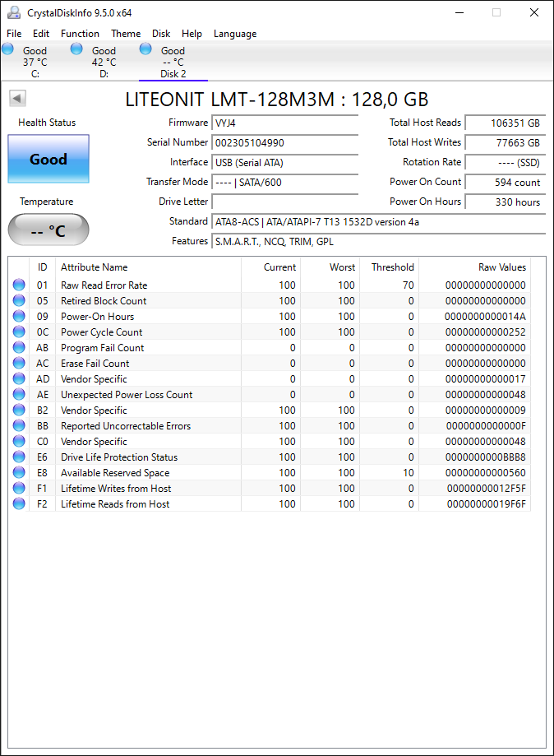Click status orb for Raw Read Error Rate
Viewport: 554px width, 756px height.
[19, 285]
